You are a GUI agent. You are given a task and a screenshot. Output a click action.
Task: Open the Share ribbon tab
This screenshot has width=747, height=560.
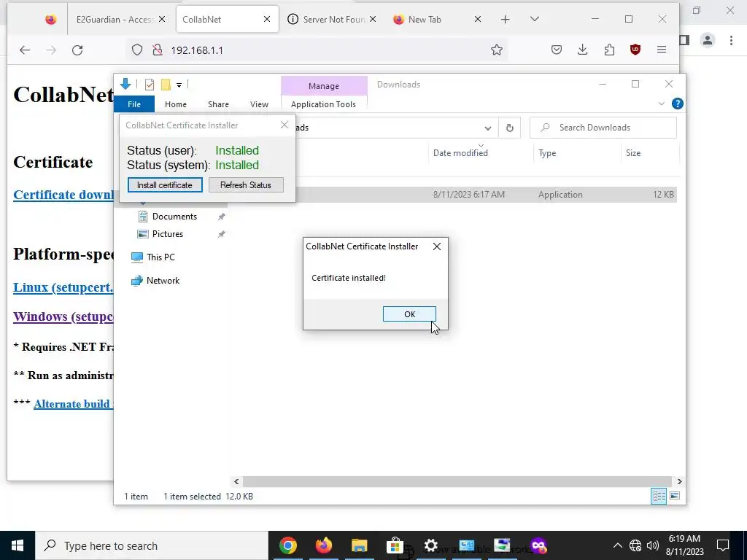click(x=218, y=104)
